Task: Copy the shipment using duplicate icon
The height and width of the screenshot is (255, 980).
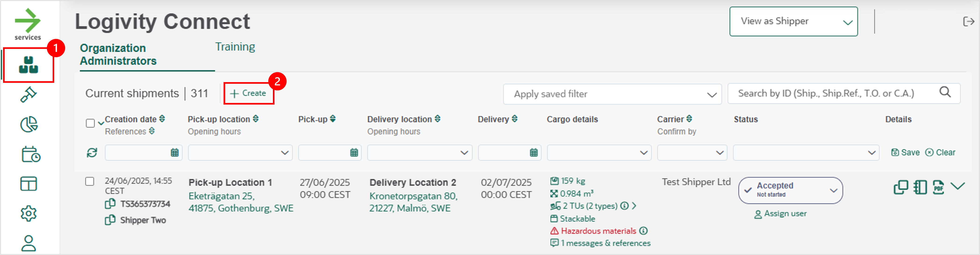Action: [x=901, y=187]
